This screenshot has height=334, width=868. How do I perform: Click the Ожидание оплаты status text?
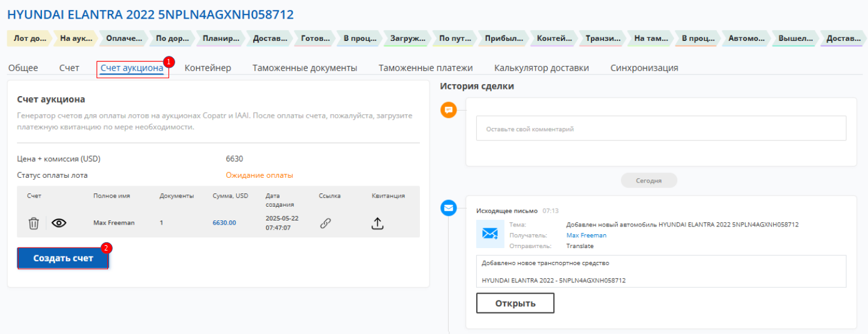click(x=259, y=175)
